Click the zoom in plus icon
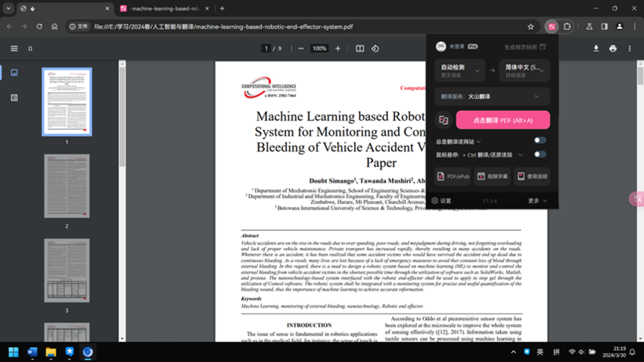This screenshot has width=644, height=362. pos(338,49)
